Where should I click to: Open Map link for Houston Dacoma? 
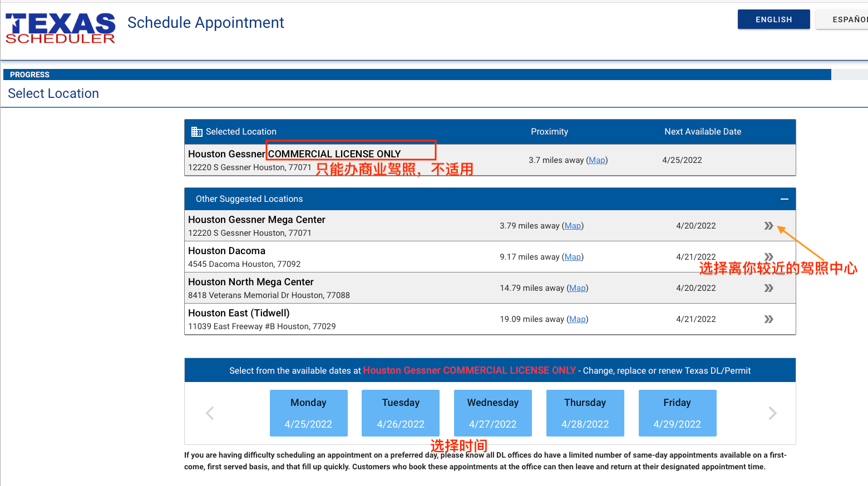pos(573,257)
